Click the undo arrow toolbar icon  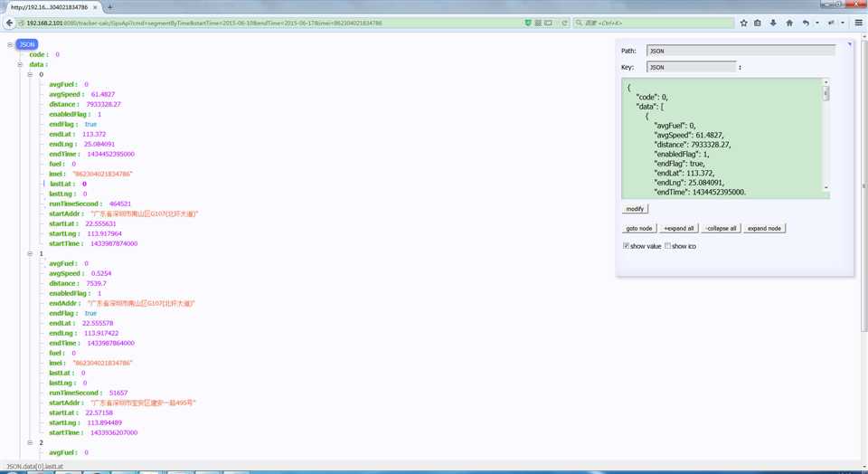point(806,23)
